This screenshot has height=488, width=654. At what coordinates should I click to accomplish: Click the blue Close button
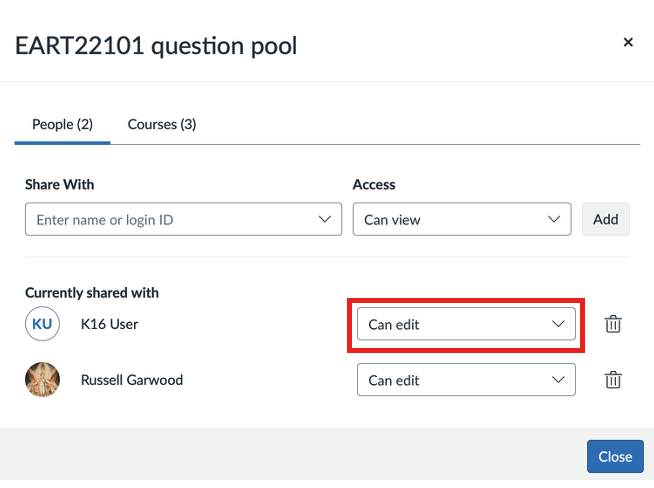coord(615,456)
